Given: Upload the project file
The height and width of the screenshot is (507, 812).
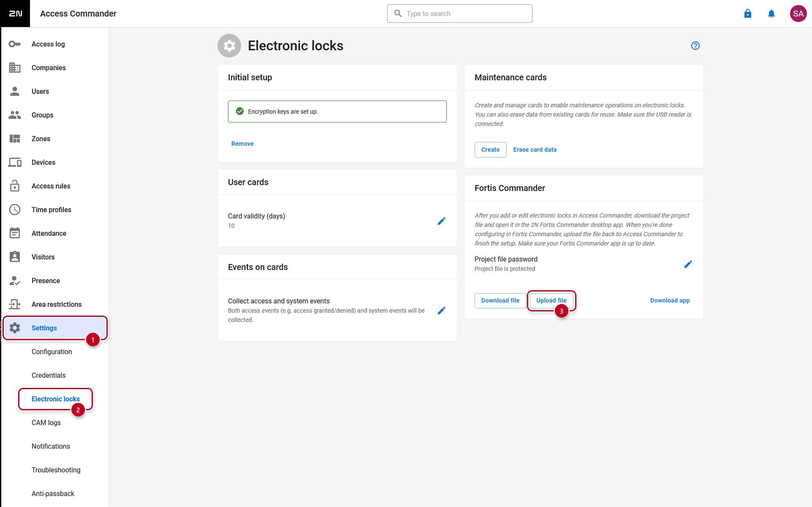Looking at the screenshot, I should (551, 300).
